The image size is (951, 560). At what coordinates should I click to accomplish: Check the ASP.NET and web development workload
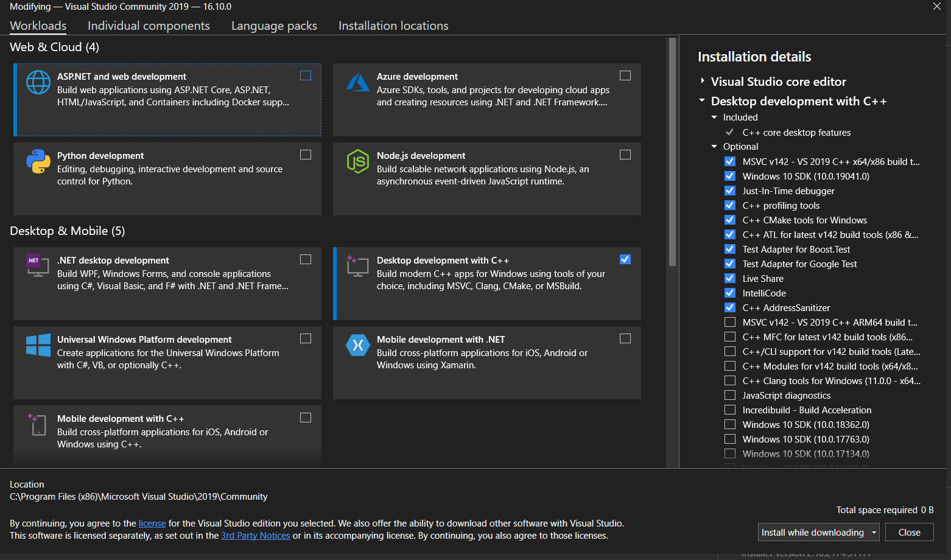click(x=306, y=75)
